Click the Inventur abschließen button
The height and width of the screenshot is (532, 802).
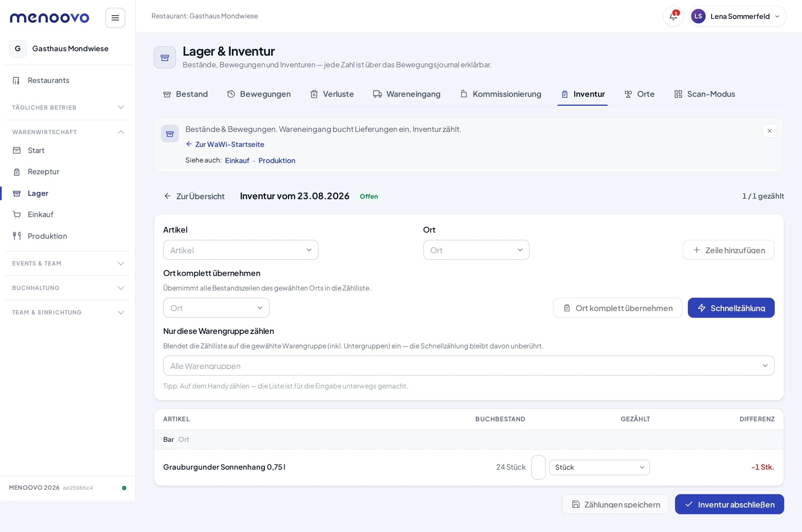(x=729, y=504)
